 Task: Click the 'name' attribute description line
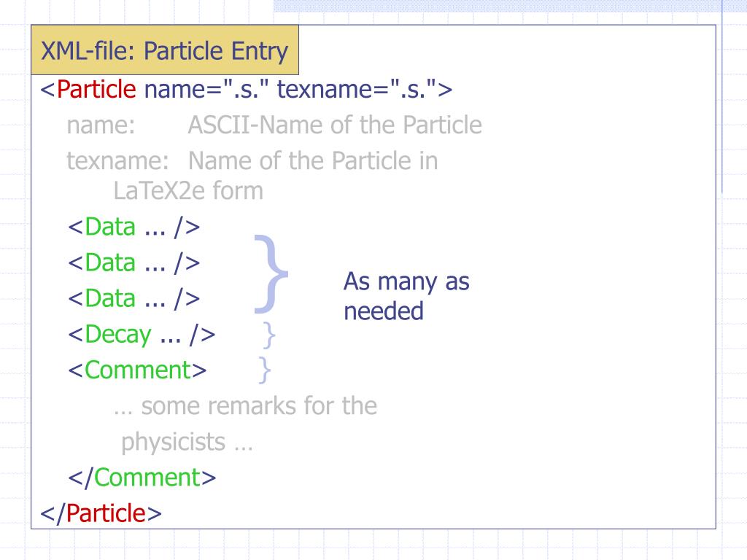coord(274,125)
